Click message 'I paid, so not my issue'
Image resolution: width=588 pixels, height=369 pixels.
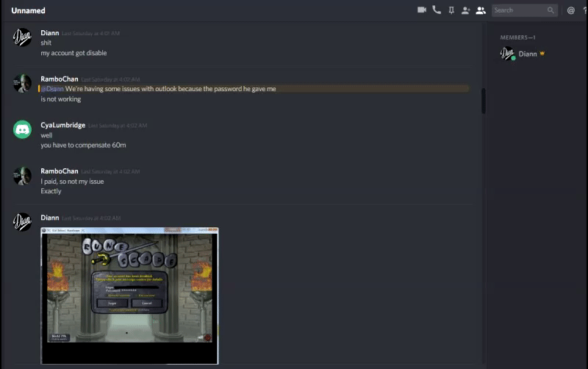(72, 182)
